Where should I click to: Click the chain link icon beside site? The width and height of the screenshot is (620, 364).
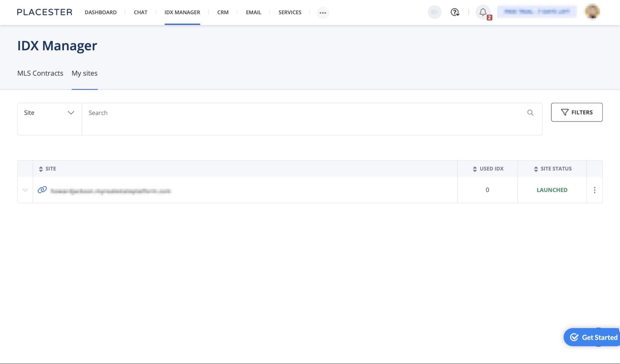tap(42, 190)
